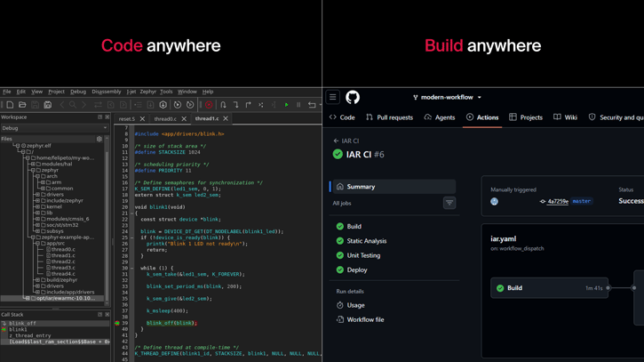
Task: Select thread2.c in Files tree
Action: [63, 261]
